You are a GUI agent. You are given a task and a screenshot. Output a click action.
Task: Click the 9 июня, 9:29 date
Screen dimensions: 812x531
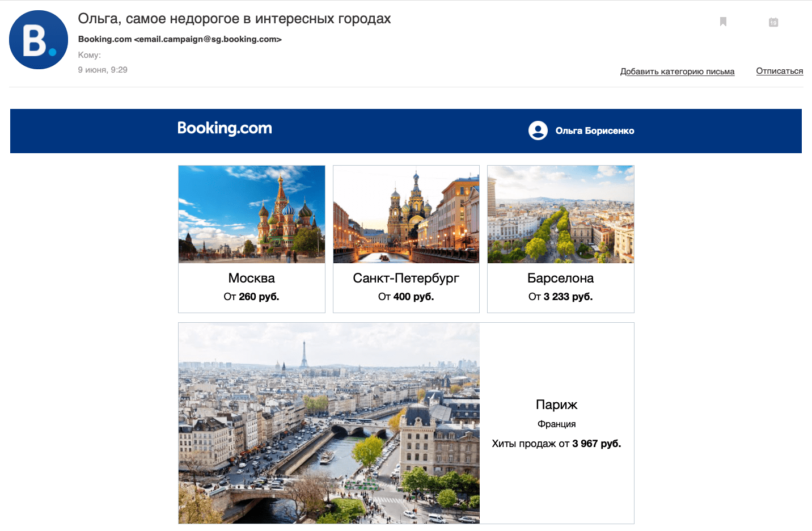pos(103,70)
